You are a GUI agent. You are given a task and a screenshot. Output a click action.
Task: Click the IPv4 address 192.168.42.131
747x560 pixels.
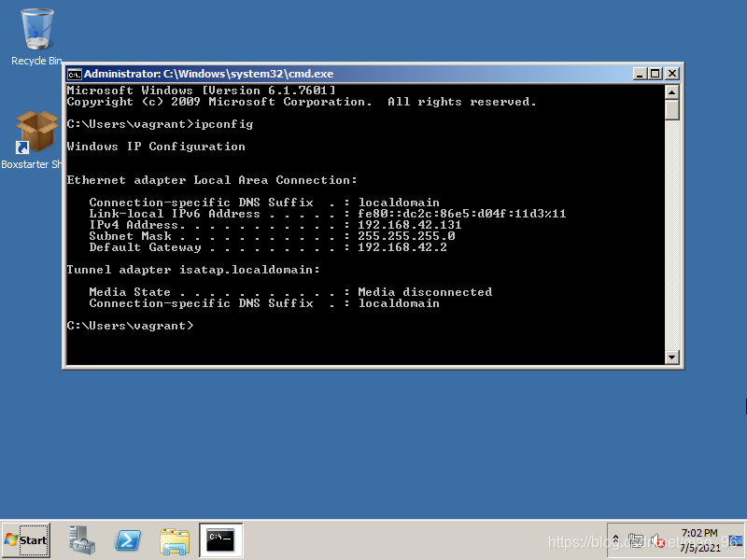[x=409, y=225]
